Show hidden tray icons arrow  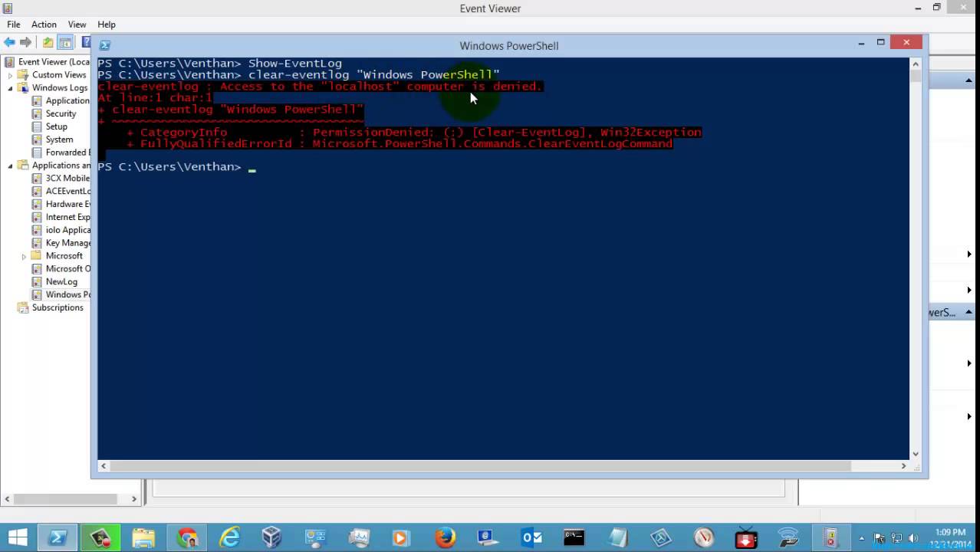click(x=862, y=538)
